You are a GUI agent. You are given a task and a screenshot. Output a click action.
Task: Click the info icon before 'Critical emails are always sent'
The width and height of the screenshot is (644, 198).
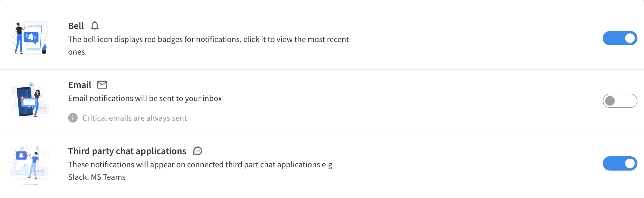tap(73, 118)
